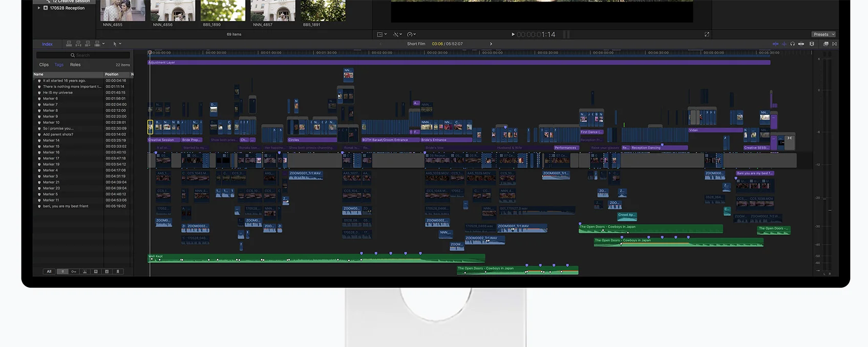Switch to the Clips tab

44,65
